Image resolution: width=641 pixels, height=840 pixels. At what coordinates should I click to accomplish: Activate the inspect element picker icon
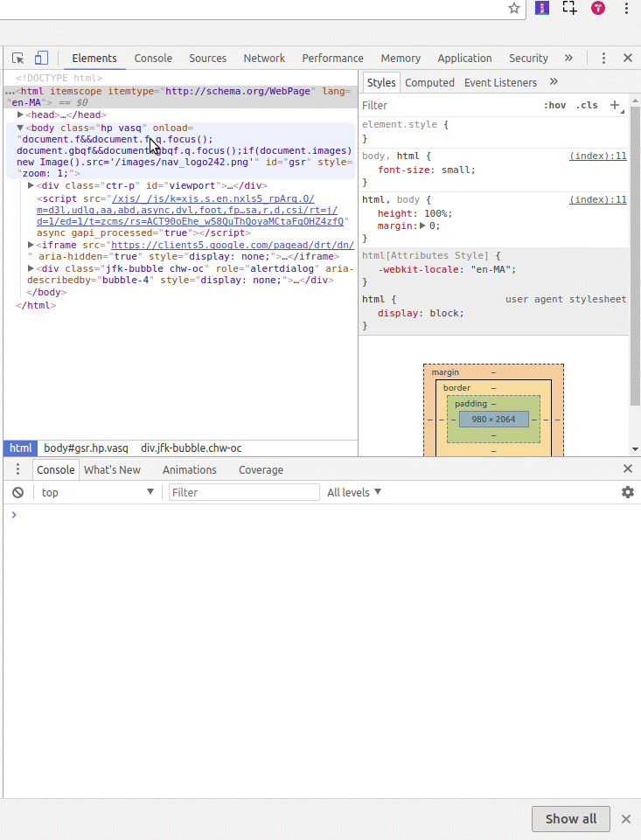pyautogui.click(x=18, y=59)
